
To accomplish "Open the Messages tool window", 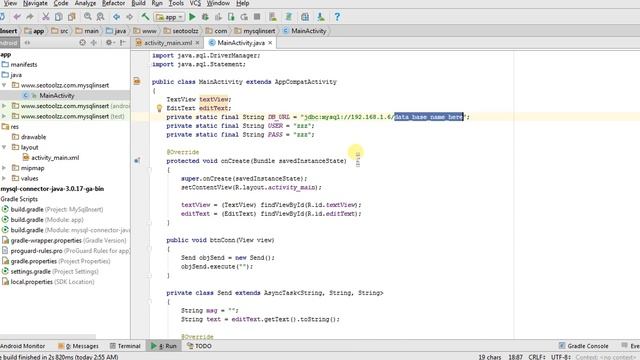I will coord(78,346).
